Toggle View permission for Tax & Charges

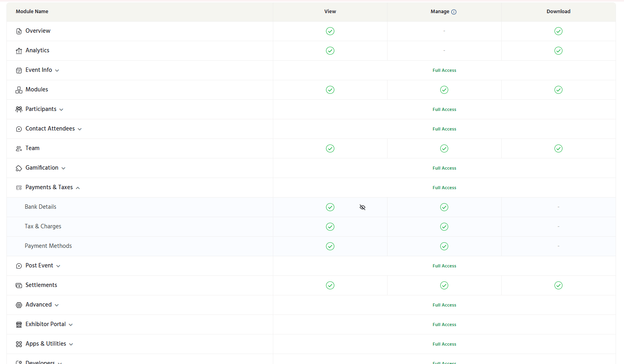330,227
